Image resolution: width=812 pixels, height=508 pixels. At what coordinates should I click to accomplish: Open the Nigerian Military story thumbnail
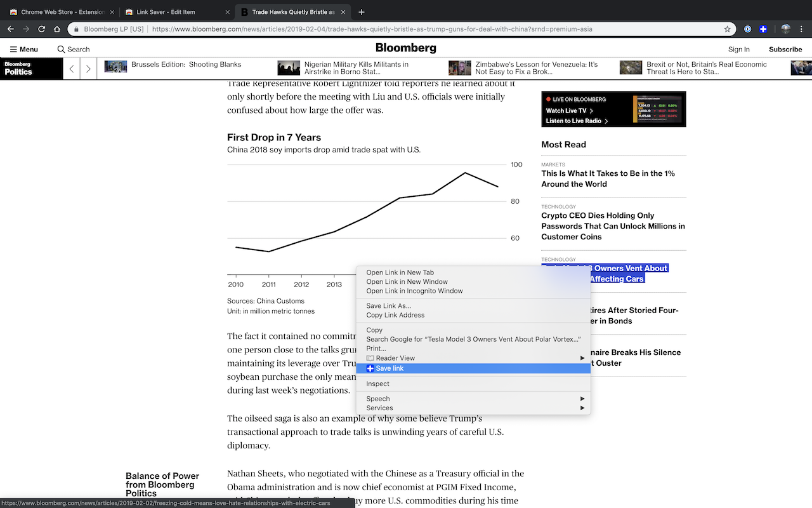point(289,67)
